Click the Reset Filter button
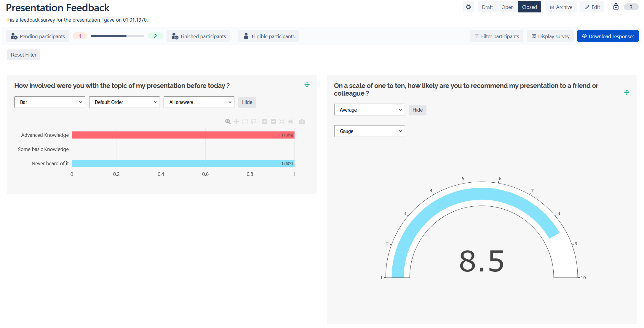The image size is (644, 328). pos(23,55)
